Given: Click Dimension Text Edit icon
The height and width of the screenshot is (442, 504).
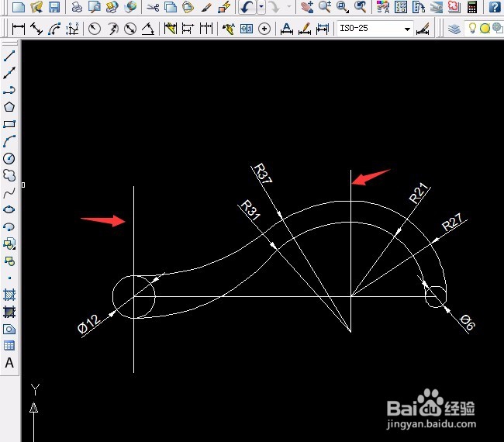Looking at the screenshot, I should coord(305,29).
